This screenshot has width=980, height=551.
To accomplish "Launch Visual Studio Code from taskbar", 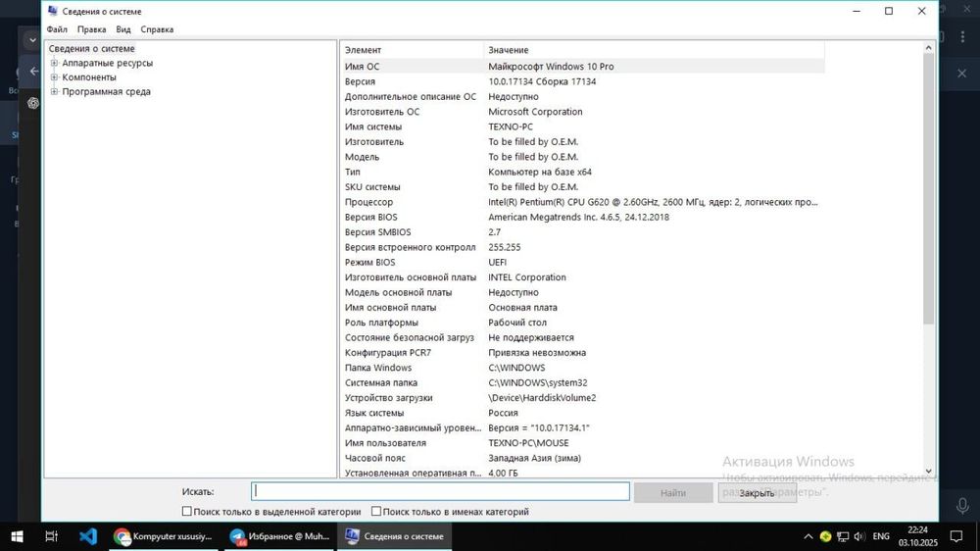I will 88,536.
